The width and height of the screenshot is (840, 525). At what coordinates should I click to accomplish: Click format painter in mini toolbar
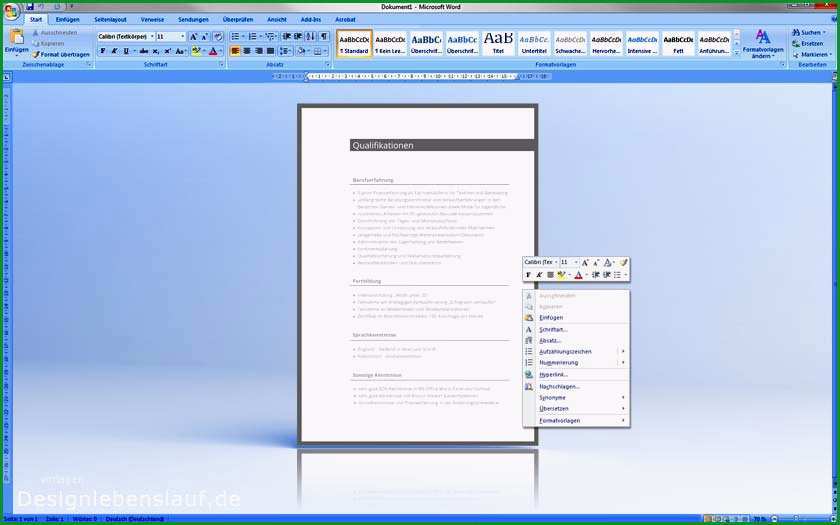623,262
